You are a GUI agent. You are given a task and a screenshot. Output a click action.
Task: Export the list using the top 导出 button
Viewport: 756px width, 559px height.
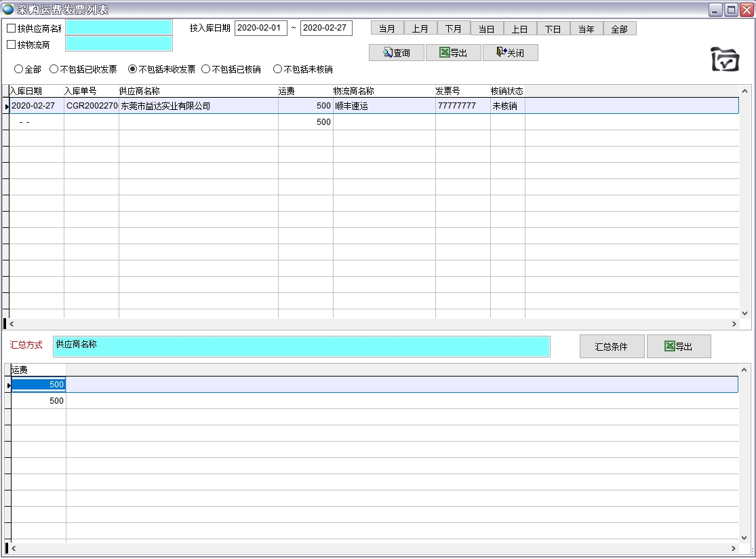[x=453, y=53]
